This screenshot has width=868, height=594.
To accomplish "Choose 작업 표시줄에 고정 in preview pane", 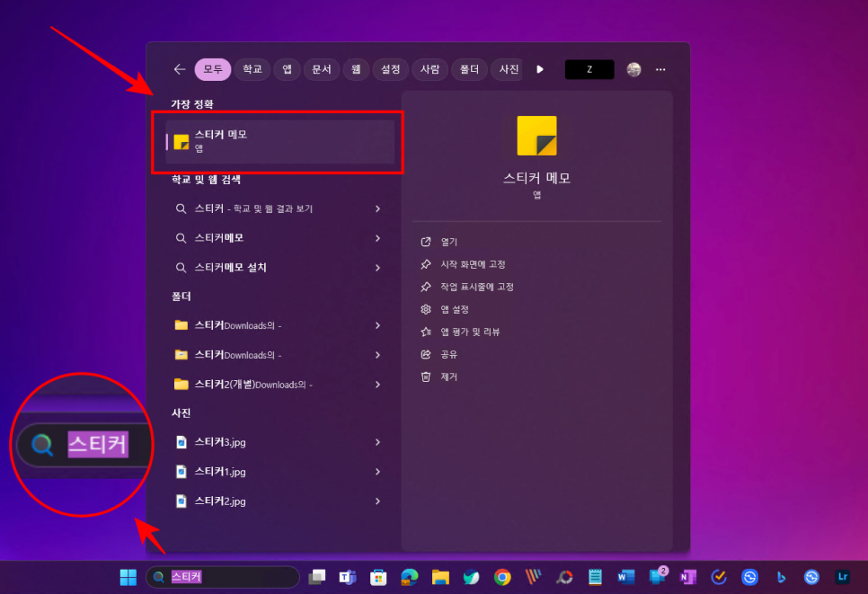I will 467,287.
